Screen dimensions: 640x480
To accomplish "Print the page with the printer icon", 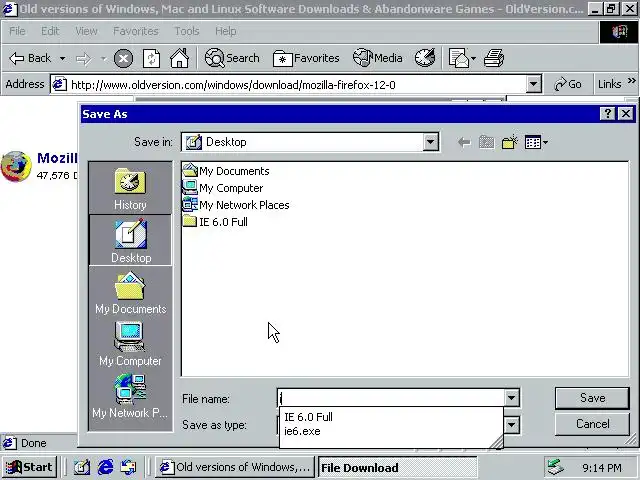I will [x=494, y=58].
